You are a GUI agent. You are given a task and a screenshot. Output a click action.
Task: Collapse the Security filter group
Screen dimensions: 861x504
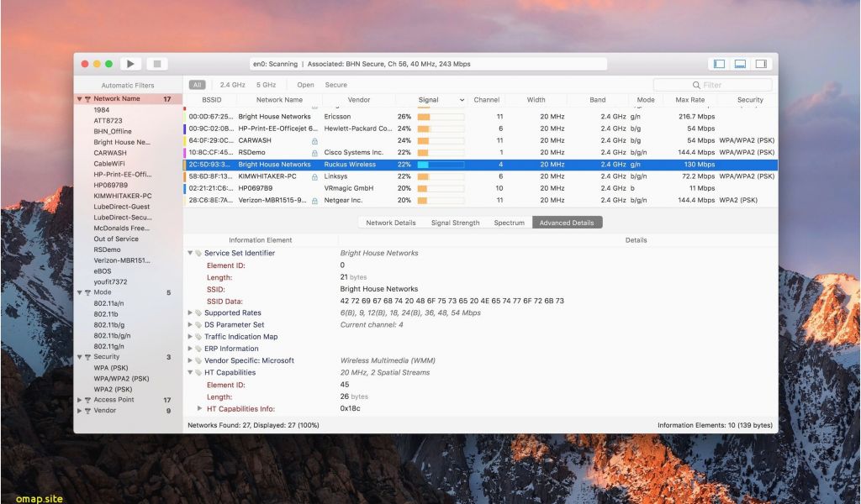coord(80,357)
